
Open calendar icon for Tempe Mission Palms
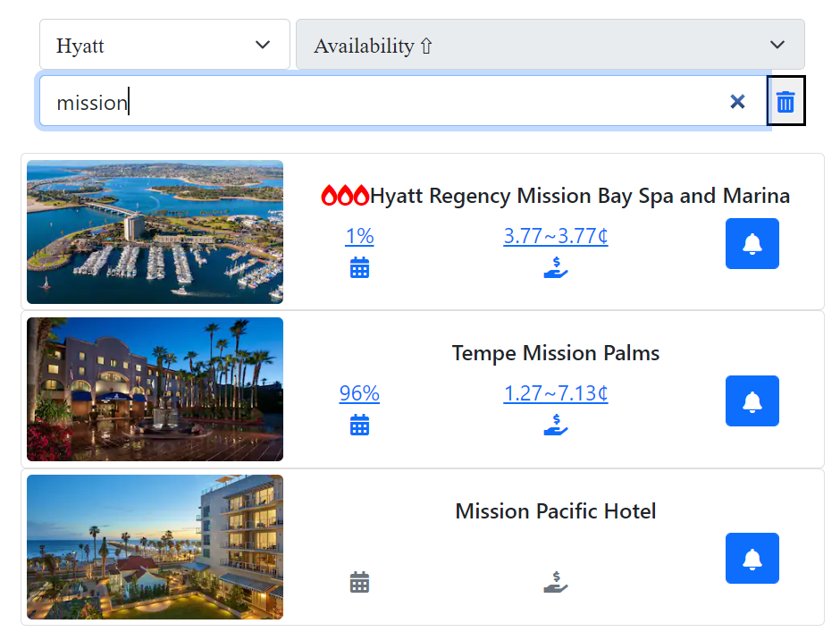359,425
